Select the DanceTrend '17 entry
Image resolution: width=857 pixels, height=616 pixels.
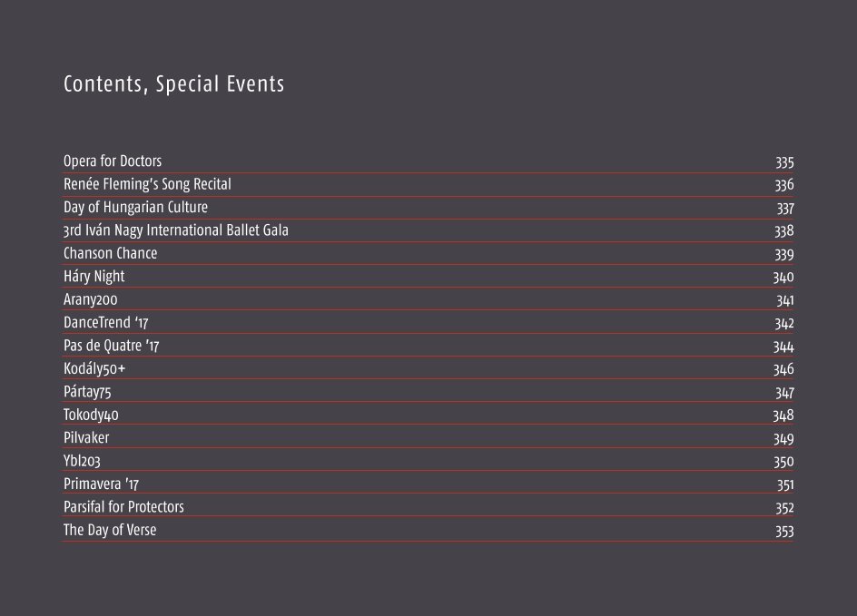pyautogui.click(x=112, y=323)
